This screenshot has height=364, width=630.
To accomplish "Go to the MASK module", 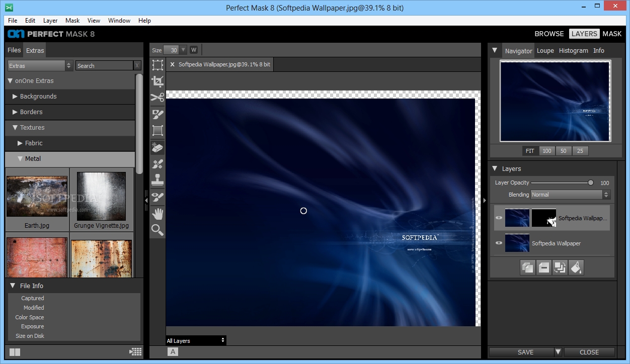I will 612,34.
